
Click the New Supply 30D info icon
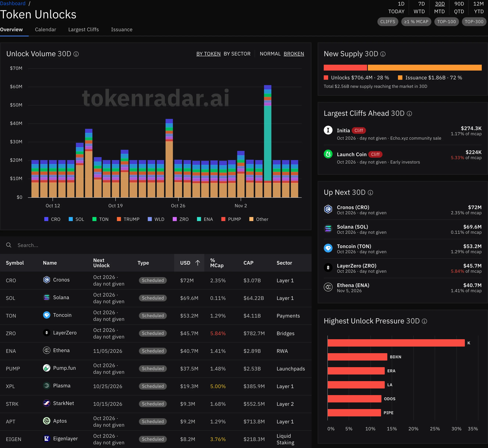pyautogui.click(x=383, y=54)
